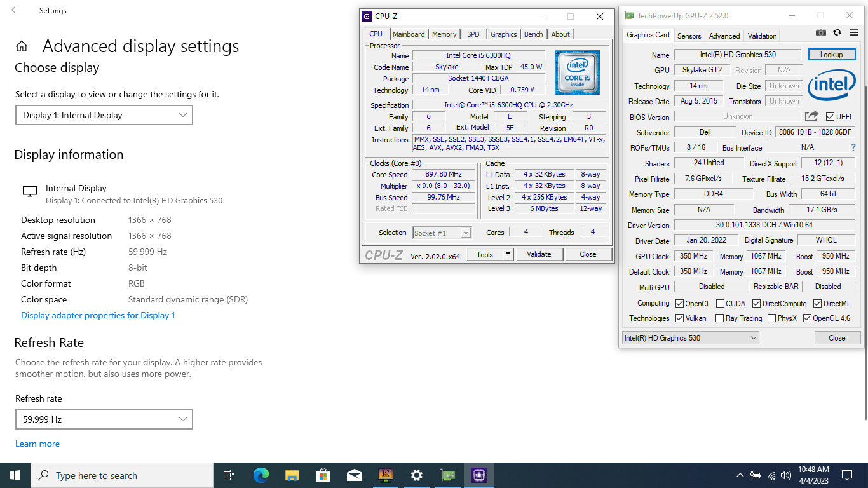The height and width of the screenshot is (488, 868).
Task: Open Display adapter properties for Display 1
Action: point(98,316)
